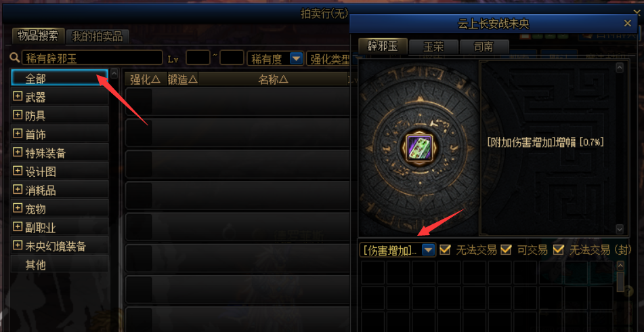
Task: Expand the 武器 category plus icon
Action: (x=17, y=96)
